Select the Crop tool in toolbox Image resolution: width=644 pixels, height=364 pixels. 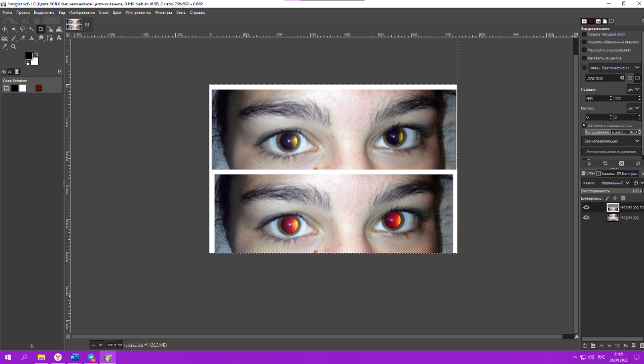click(41, 29)
